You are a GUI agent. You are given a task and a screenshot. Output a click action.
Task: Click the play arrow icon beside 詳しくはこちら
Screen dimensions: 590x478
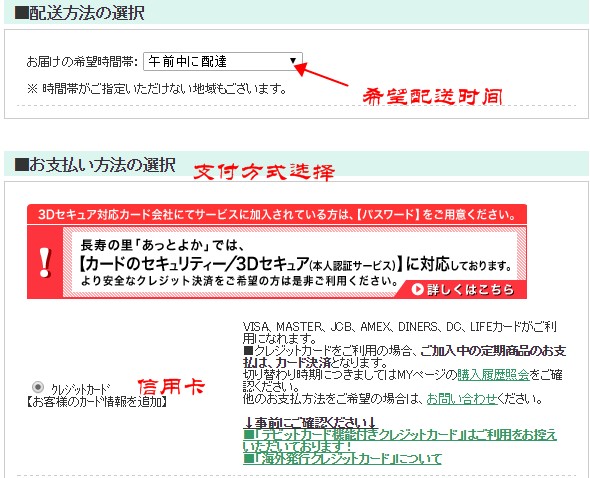[x=417, y=289]
